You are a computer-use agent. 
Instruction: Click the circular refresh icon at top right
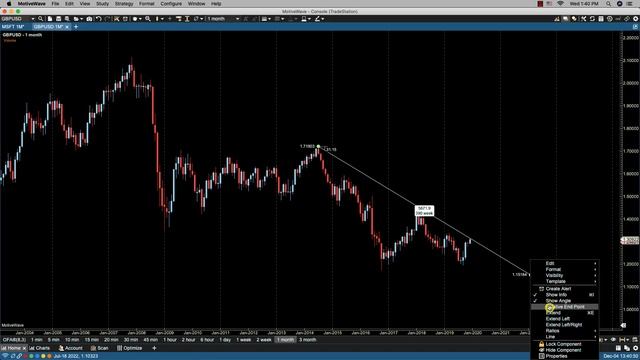[592, 19]
